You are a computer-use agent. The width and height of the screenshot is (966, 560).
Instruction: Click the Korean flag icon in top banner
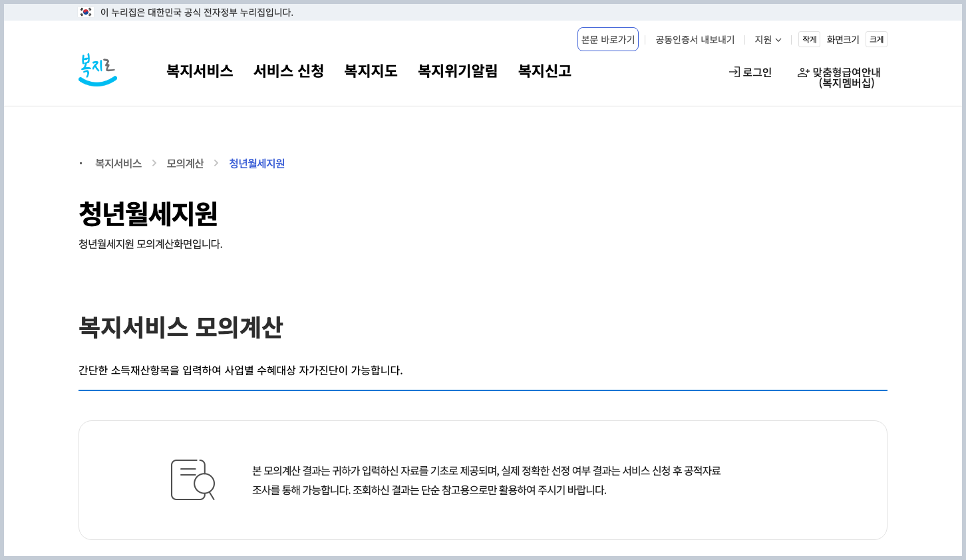pos(86,12)
